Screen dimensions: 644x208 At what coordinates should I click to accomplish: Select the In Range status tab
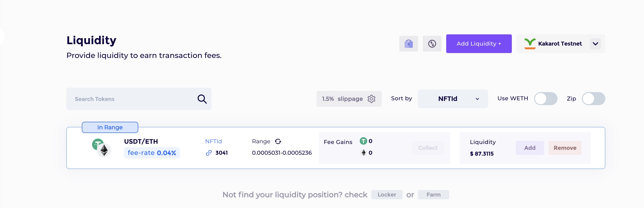pyautogui.click(x=110, y=127)
